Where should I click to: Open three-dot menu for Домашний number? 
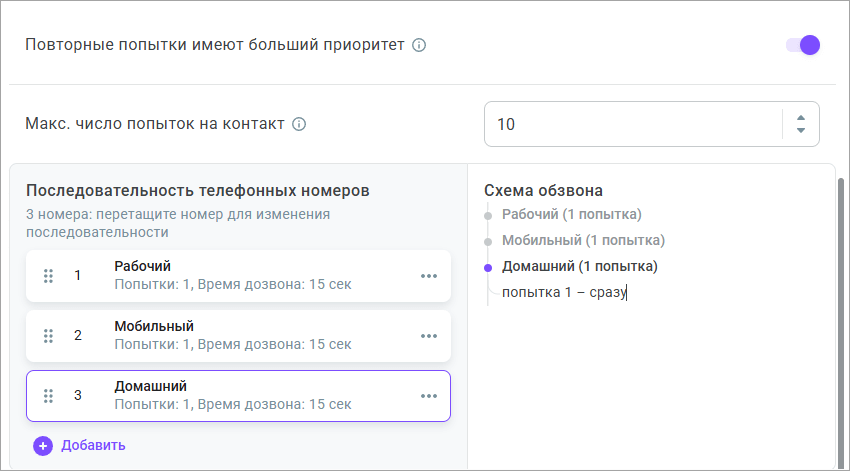[x=429, y=396]
